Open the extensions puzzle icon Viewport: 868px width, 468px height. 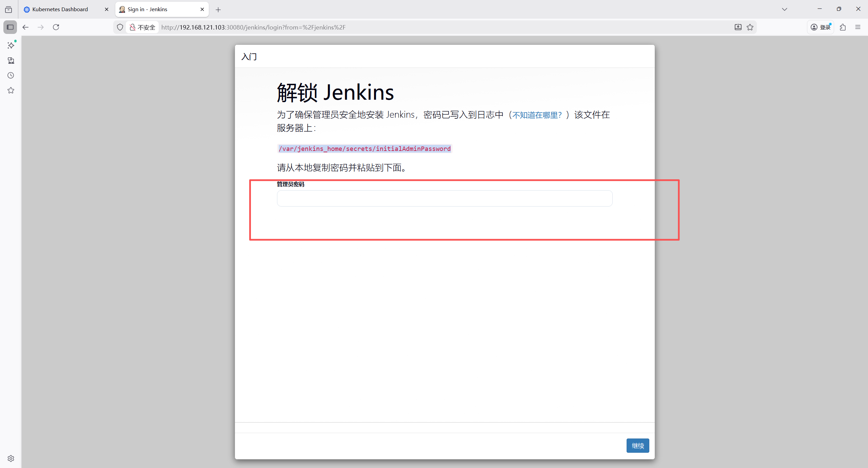(x=843, y=27)
